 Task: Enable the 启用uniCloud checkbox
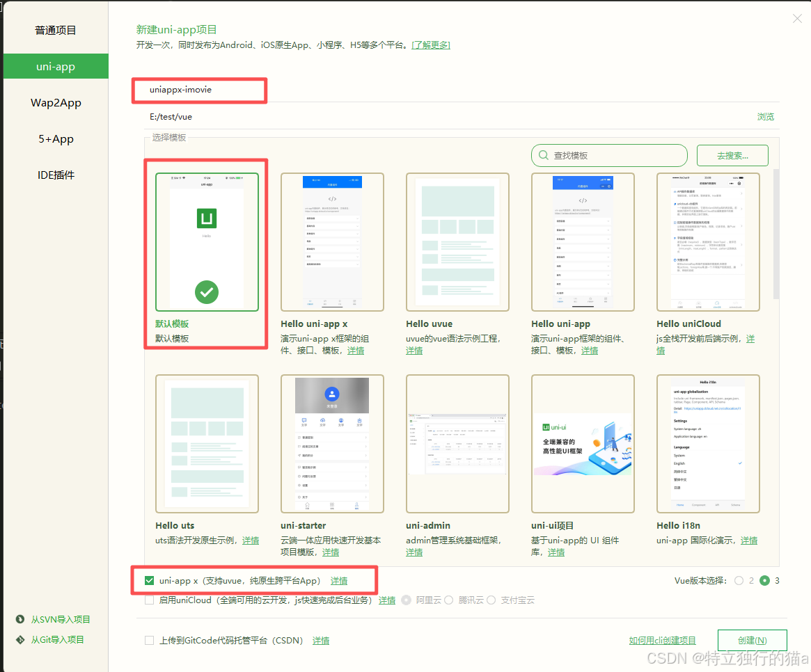click(150, 600)
